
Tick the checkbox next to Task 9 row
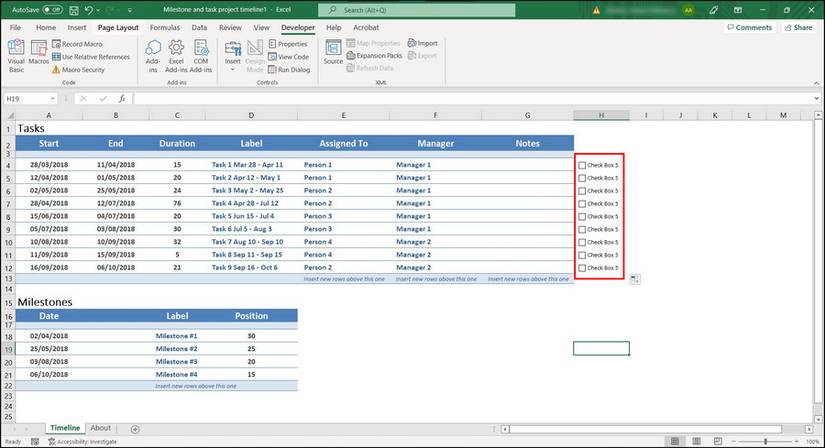[582, 268]
